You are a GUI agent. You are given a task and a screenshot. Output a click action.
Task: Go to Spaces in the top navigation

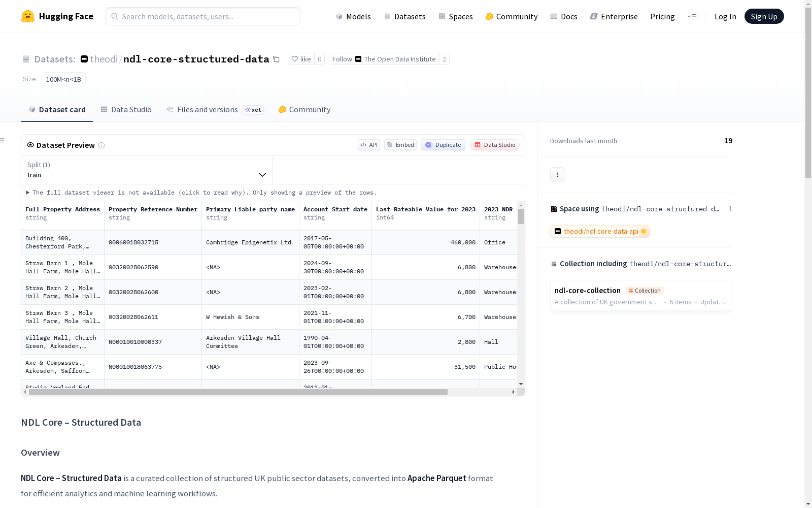[456, 16]
